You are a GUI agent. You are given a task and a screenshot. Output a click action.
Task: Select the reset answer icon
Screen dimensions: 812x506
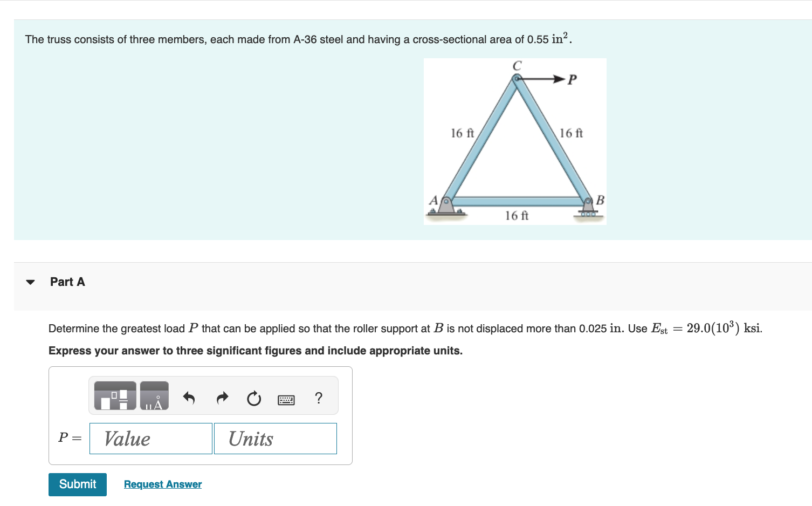(x=253, y=399)
